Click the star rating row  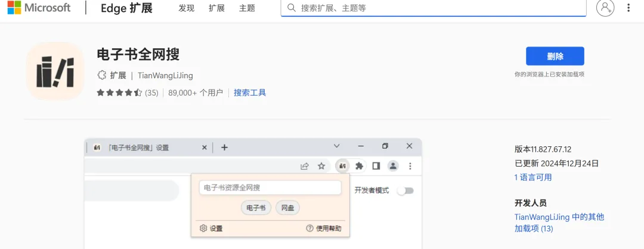119,93
